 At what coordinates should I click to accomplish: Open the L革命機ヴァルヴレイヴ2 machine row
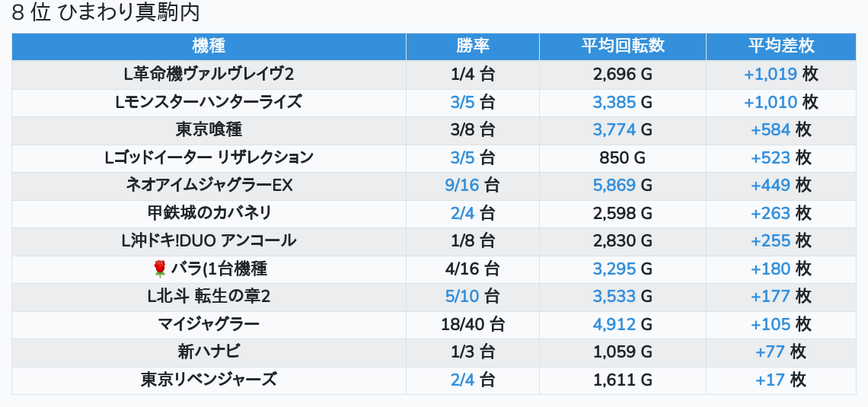209,74
